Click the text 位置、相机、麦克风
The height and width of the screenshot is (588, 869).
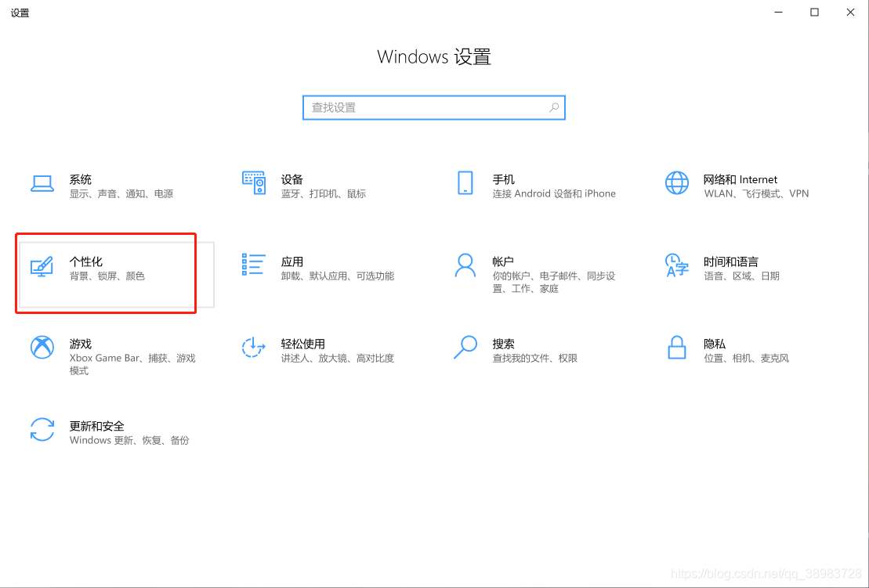(x=746, y=359)
